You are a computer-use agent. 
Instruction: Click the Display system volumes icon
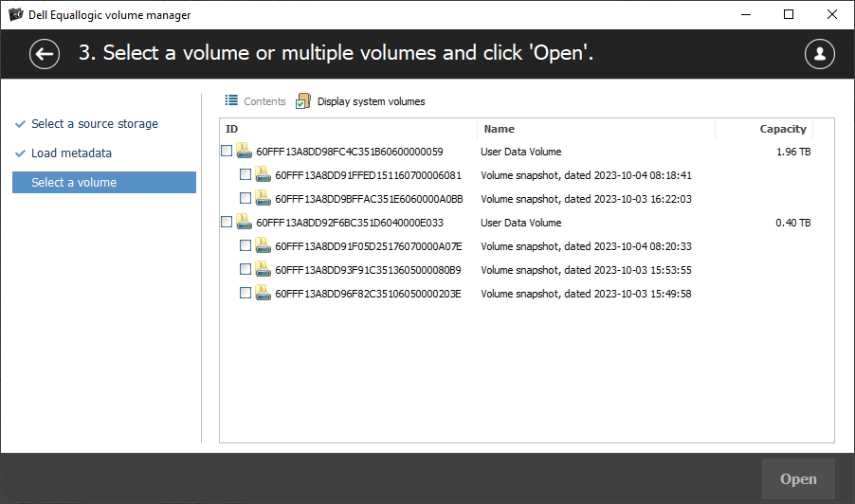(302, 101)
